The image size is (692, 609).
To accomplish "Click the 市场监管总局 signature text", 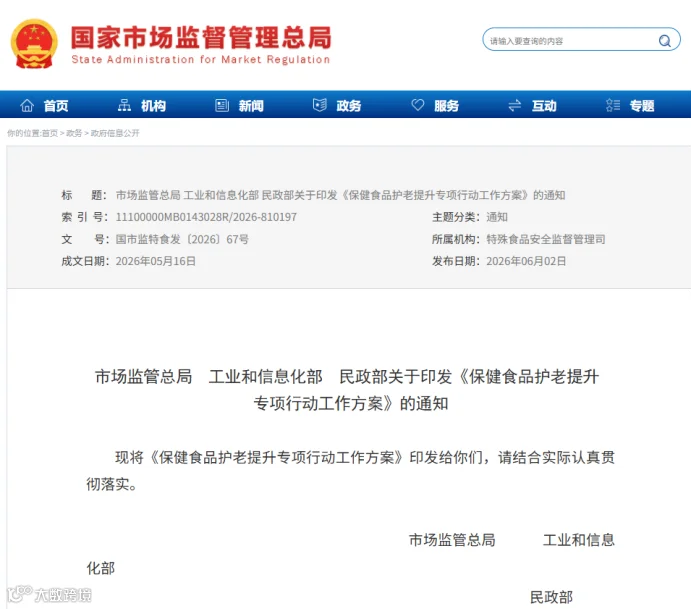I will [x=452, y=540].
